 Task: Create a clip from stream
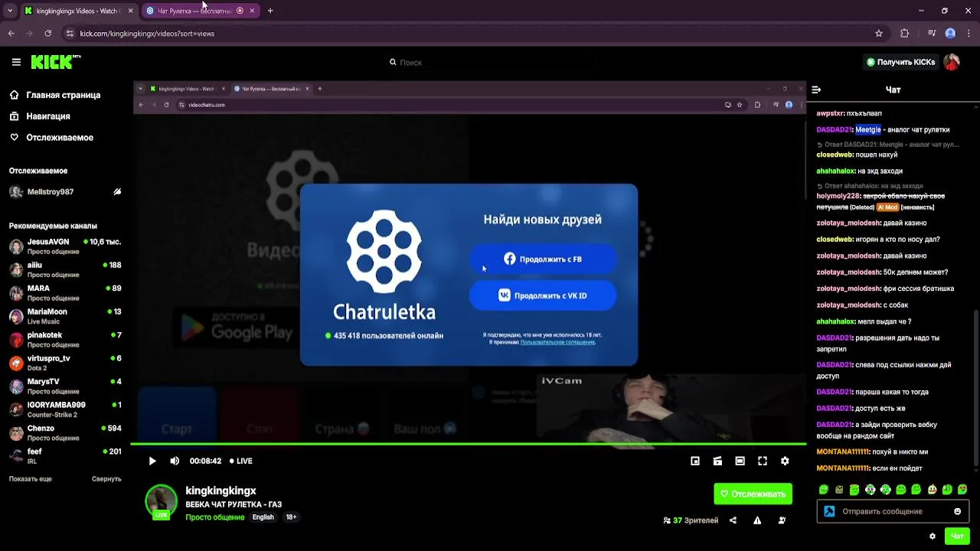click(x=717, y=461)
